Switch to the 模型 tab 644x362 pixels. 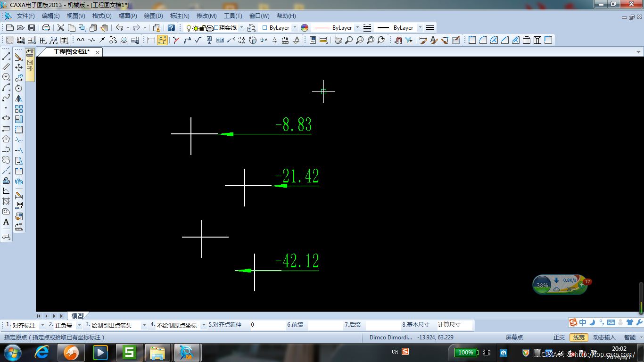(77, 316)
